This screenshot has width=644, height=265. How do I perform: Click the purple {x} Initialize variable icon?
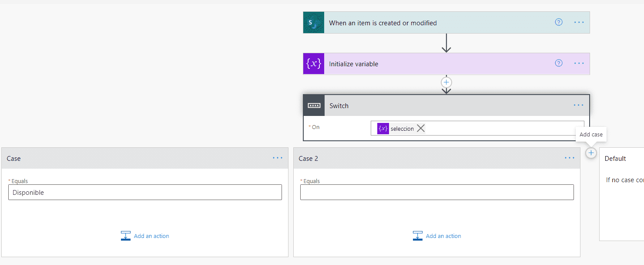[x=313, y=64]
